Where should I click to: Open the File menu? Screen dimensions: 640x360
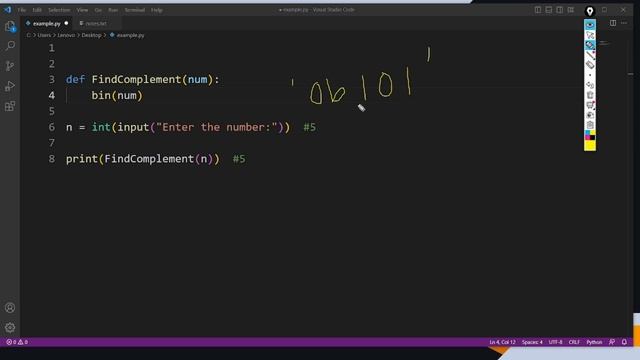pos(22,10)
